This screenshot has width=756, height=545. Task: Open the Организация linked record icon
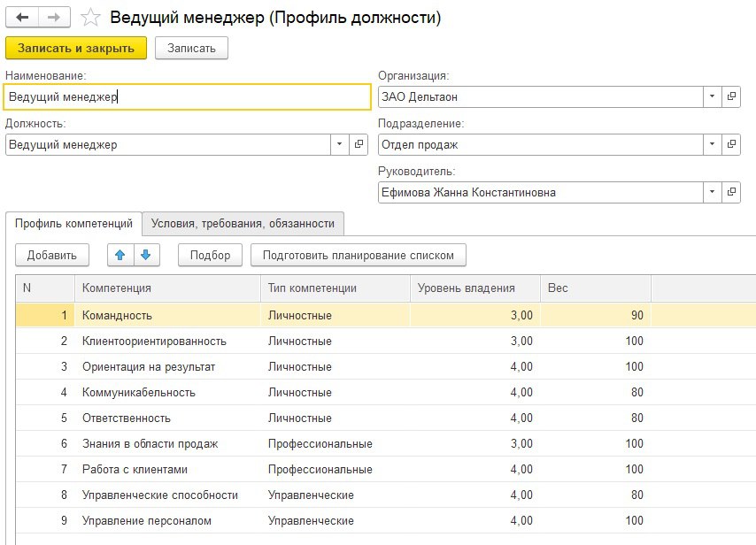click(732, 96)
